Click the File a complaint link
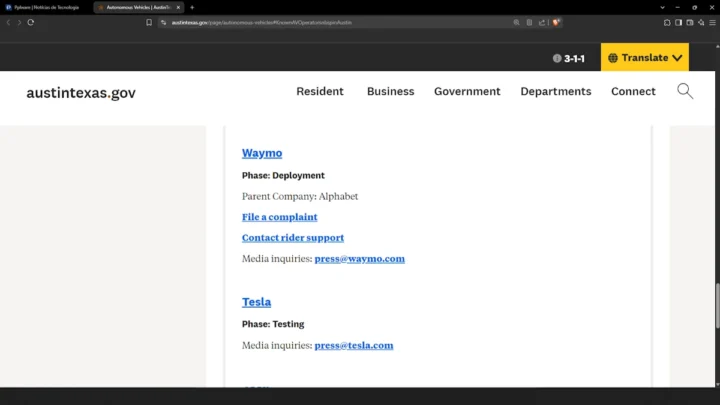This screenshot has height=405, width=720. pyautogui.click(x=279, y=217)
